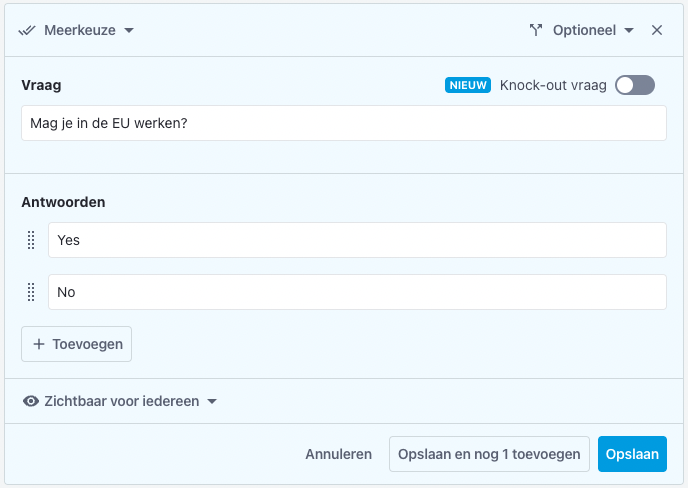Click the Knock-out vraag label text
The height and width of the screenshot is (488, 688).
(x=553, y=85)
